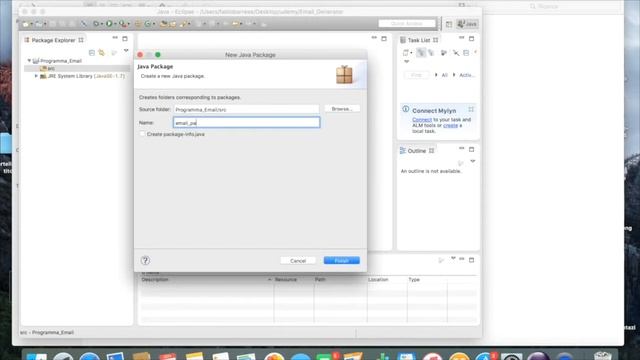640x360 pixels.
Task: Select the Package Explorer tab
Action: [x=53, y=40]
